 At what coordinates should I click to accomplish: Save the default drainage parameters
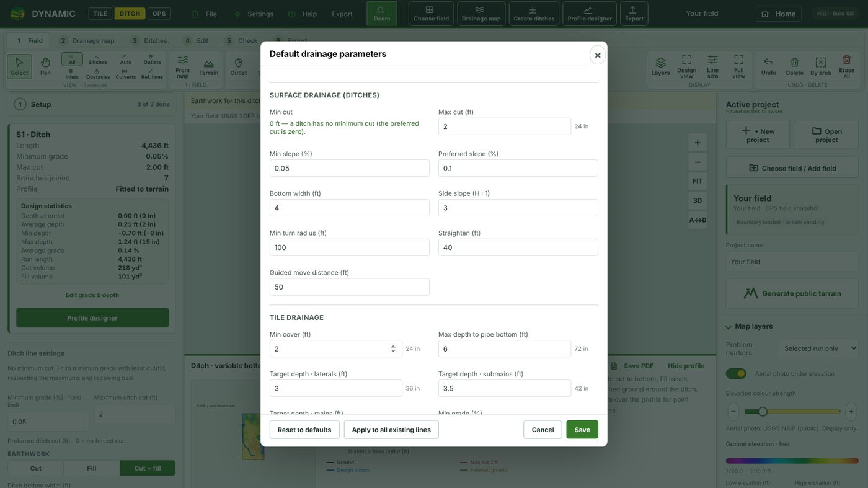582,430
